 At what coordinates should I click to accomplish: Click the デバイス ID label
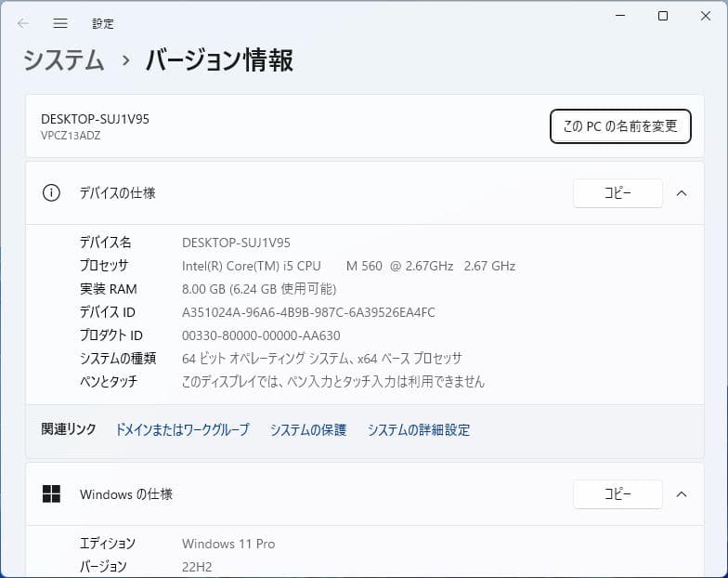108,312
